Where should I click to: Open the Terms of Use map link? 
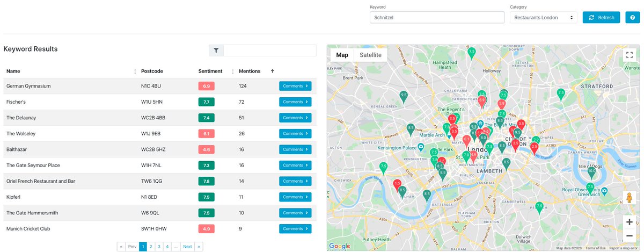(x=595, y=248)
